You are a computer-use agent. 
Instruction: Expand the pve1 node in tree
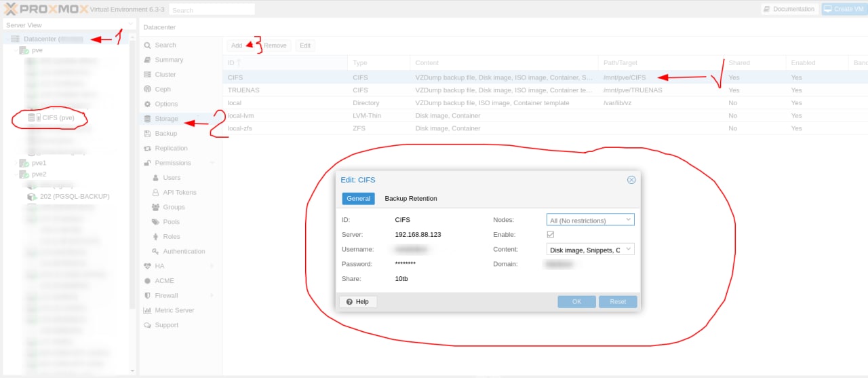click(x=16, y=163)
